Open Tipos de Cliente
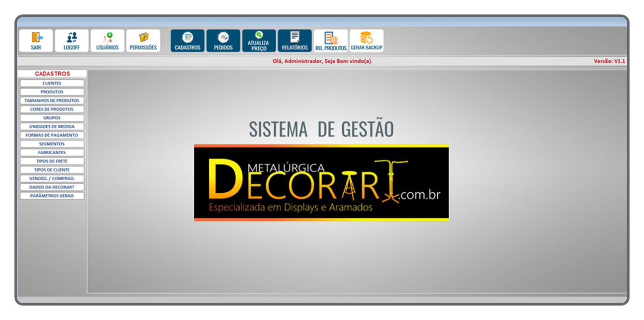Viewport: 644px width, 320px height. tap(52, 170)
